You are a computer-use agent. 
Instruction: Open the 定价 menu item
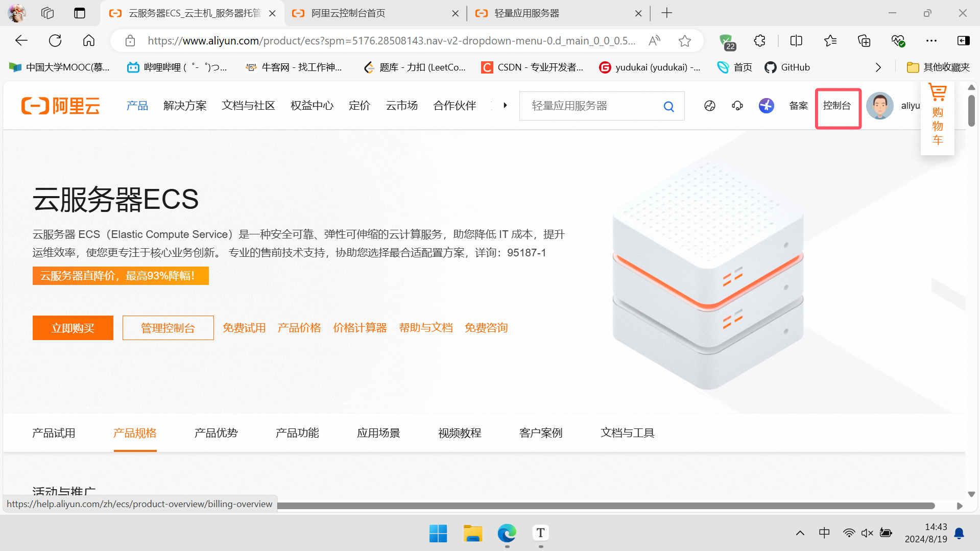tap(359, 106)
